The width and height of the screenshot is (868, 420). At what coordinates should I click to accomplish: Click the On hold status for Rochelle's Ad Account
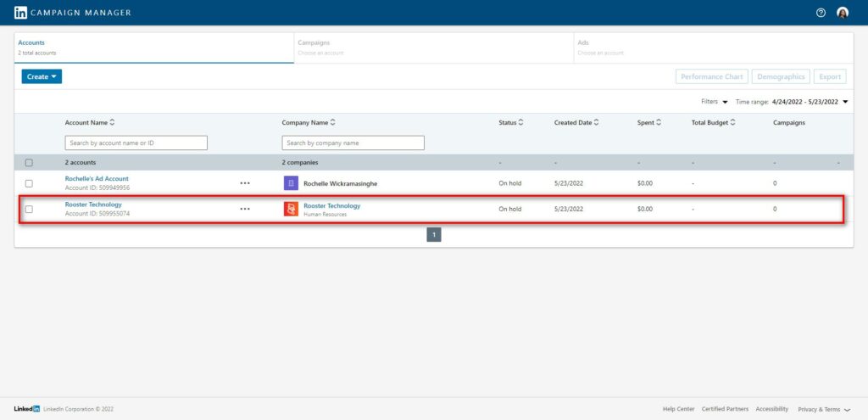(509, 183)
